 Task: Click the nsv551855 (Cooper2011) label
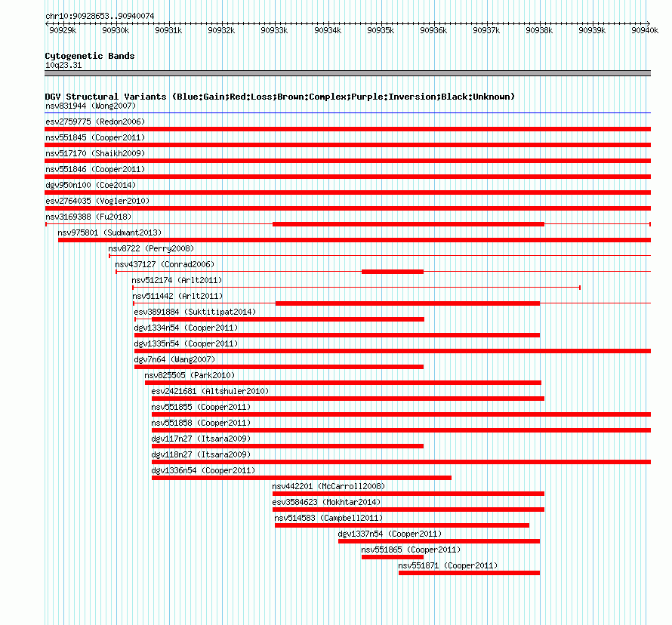point(201,407)
